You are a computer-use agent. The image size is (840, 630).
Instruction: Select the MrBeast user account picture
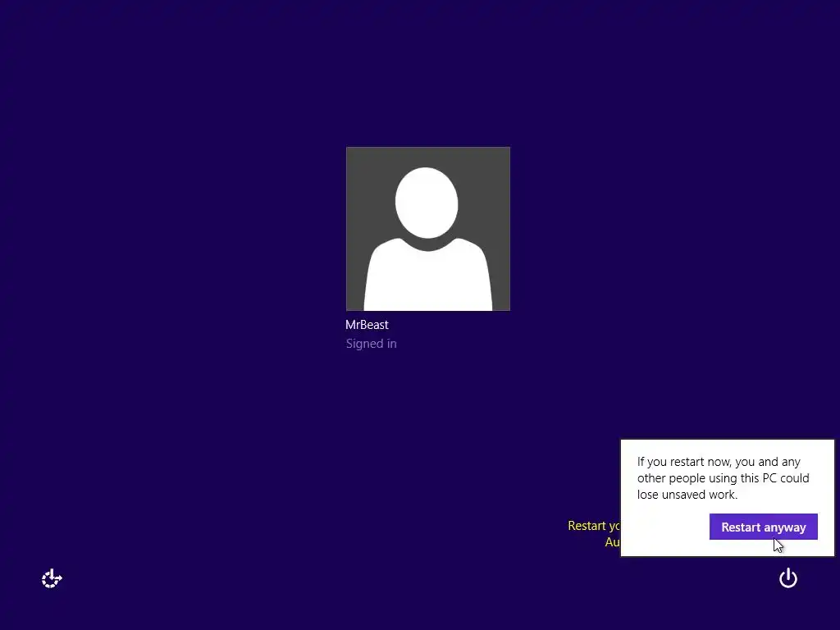pos(428,229)
